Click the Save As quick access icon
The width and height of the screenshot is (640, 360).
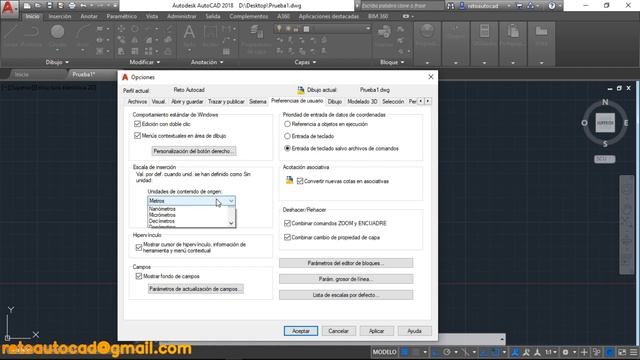click(x=60, y=6)
